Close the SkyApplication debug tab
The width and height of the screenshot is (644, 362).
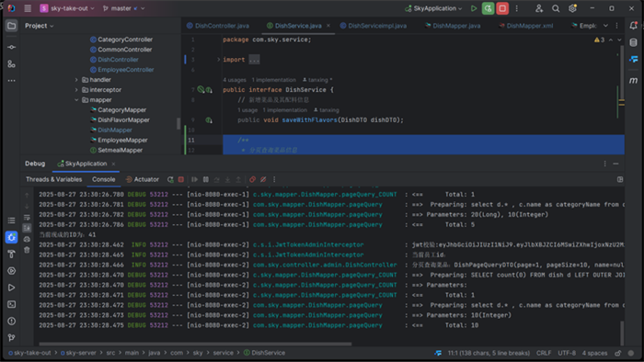[x=113, y=164]
